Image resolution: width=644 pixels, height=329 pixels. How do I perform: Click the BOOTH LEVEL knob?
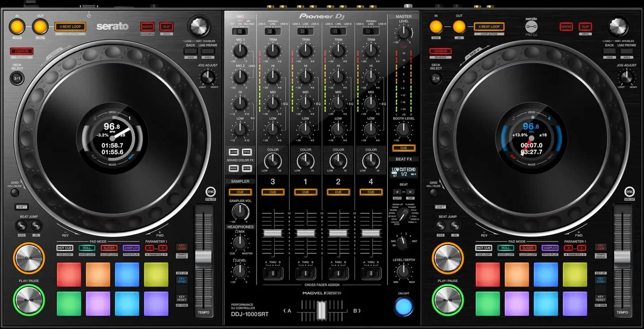(403, 130)
